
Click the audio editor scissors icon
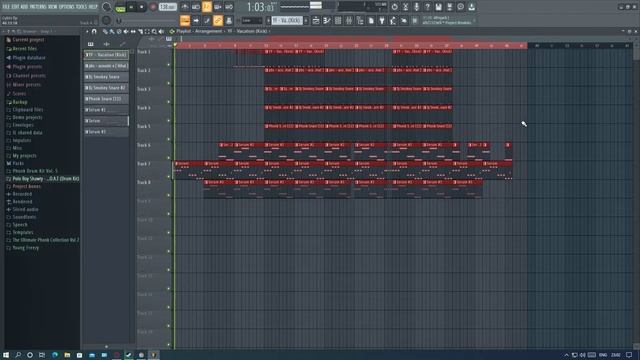pos(405,7)
